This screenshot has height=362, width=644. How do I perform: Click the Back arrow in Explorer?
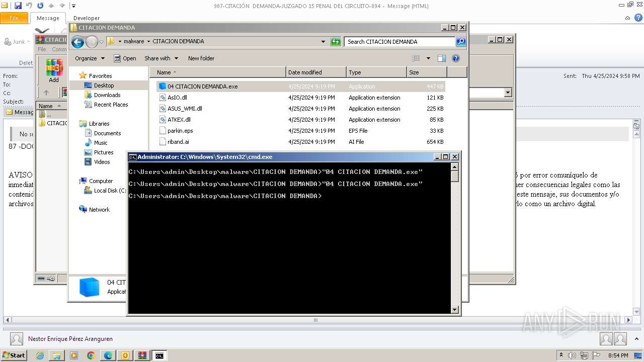77,42
